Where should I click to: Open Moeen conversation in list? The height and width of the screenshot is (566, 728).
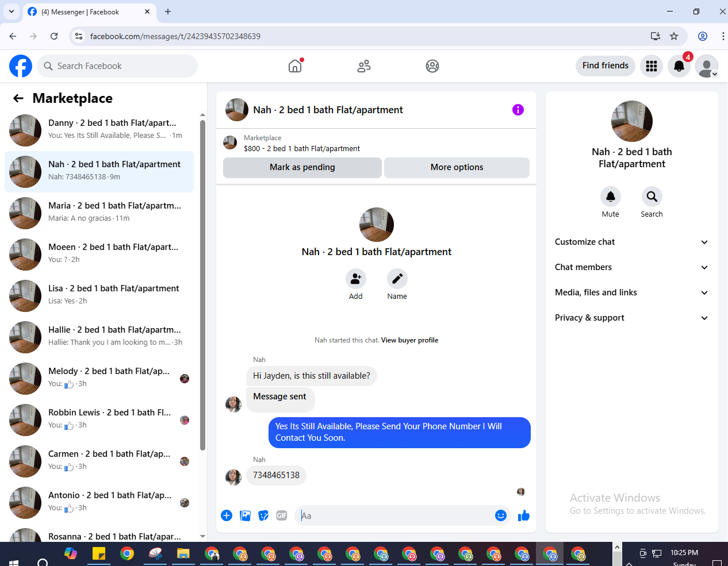(99, 255)
